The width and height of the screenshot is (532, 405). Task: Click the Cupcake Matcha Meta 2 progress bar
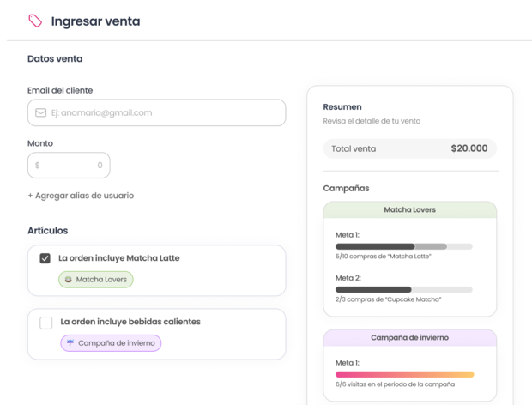tap(403, 289)
